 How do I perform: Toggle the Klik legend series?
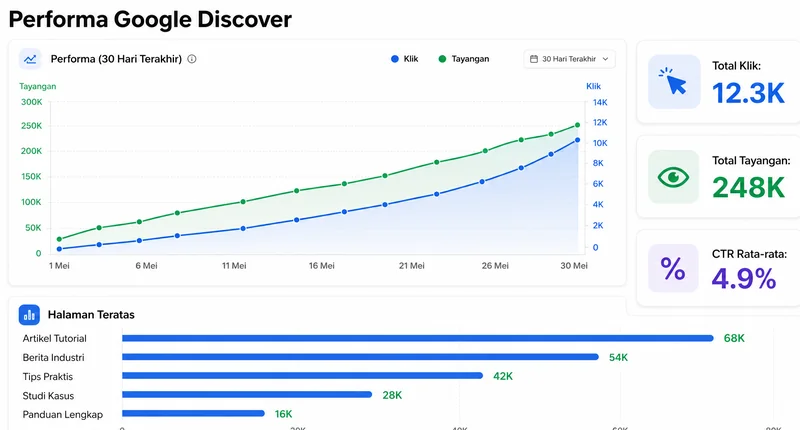[x=405, y=59]
